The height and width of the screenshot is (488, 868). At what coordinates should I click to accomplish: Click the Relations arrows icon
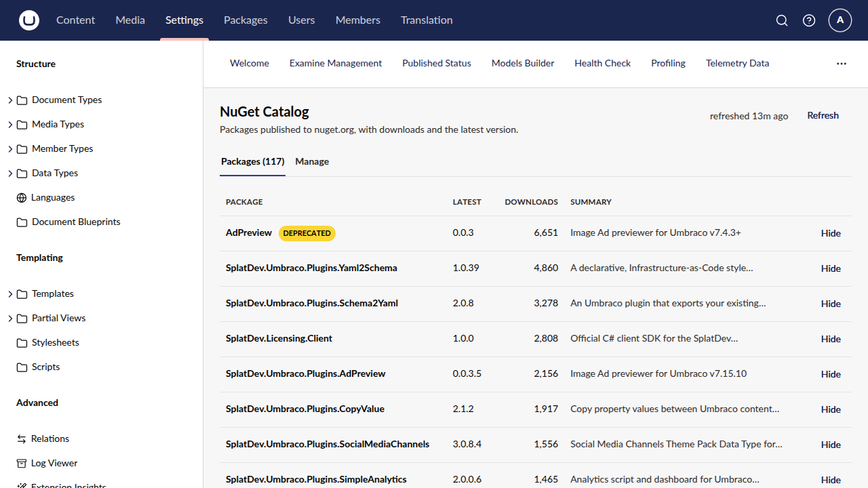22,439
